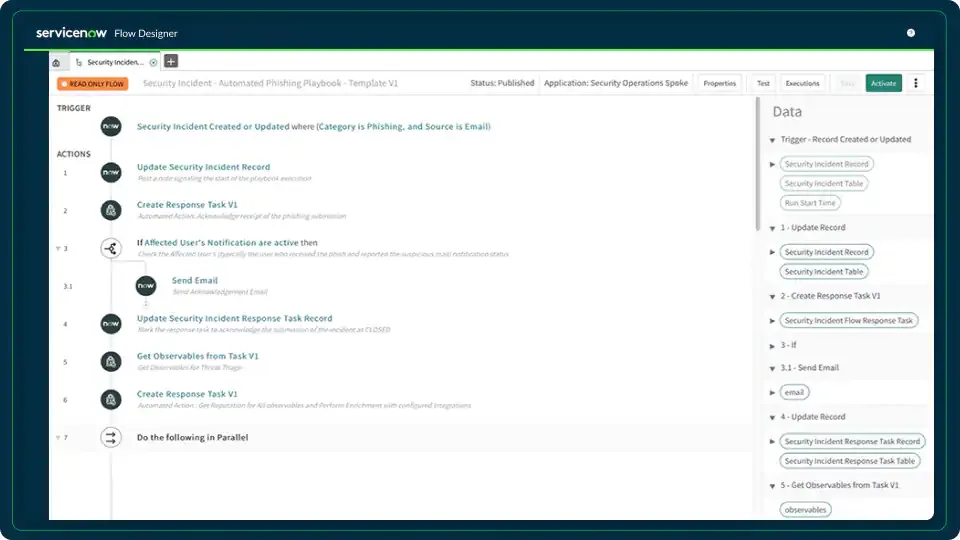The image size is (960, 540).
Task: Open Update Security Incident Record action
Action: [x=203, y=167]
